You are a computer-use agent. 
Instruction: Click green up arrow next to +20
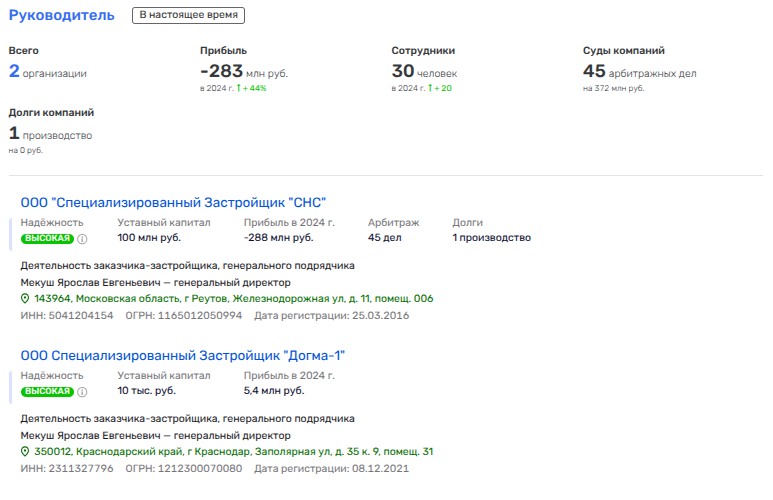tap(430, 88)
